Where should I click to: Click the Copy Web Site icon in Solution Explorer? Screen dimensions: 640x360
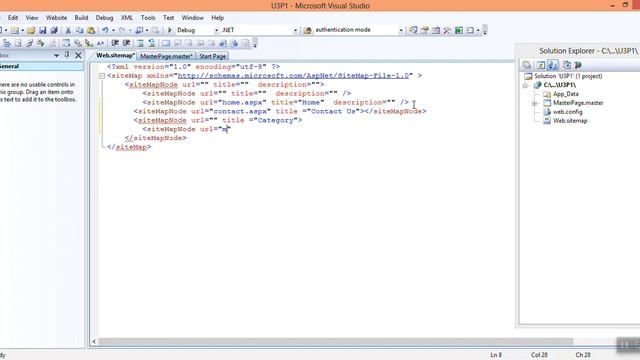pyautogui.click(x=567, y=65)
